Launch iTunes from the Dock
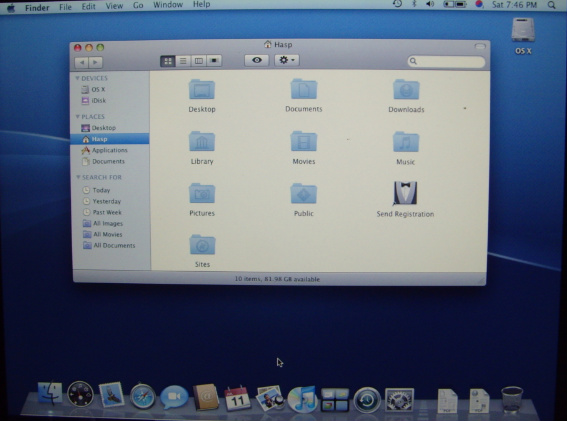Screen dimensions: 567x421 (x=302, y=399)
